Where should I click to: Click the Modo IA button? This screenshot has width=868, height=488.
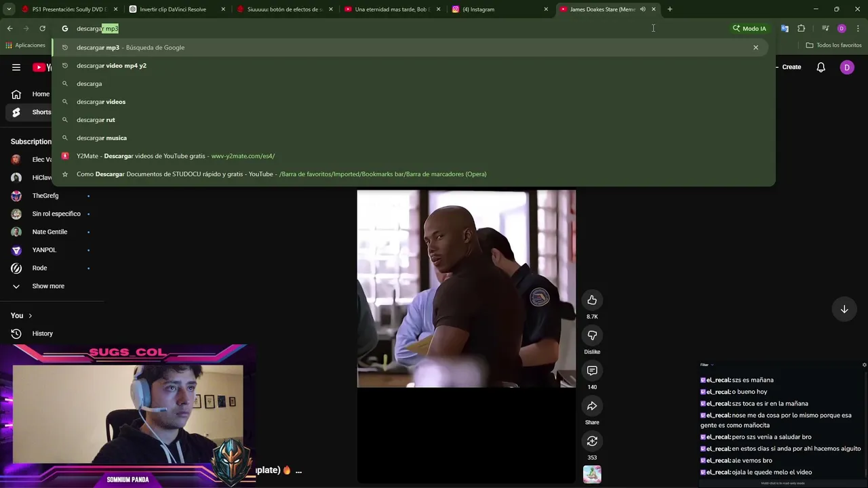coord(749,28)
